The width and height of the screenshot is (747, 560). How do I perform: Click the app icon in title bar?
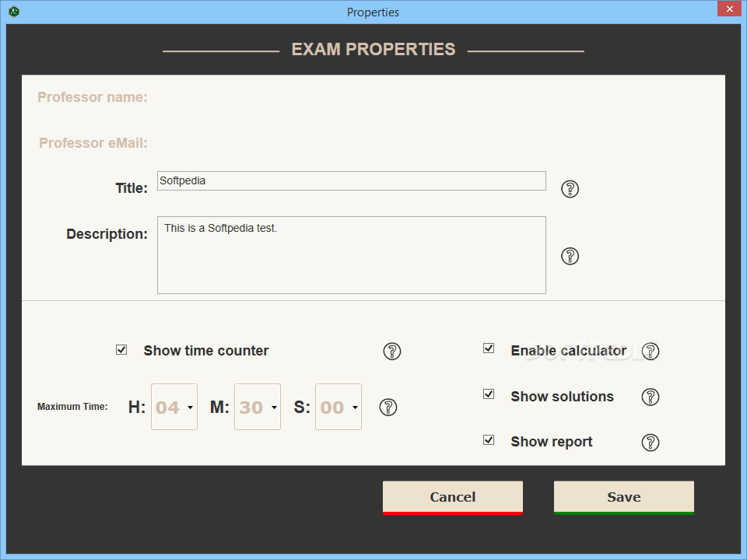click(x=14, y=12)
